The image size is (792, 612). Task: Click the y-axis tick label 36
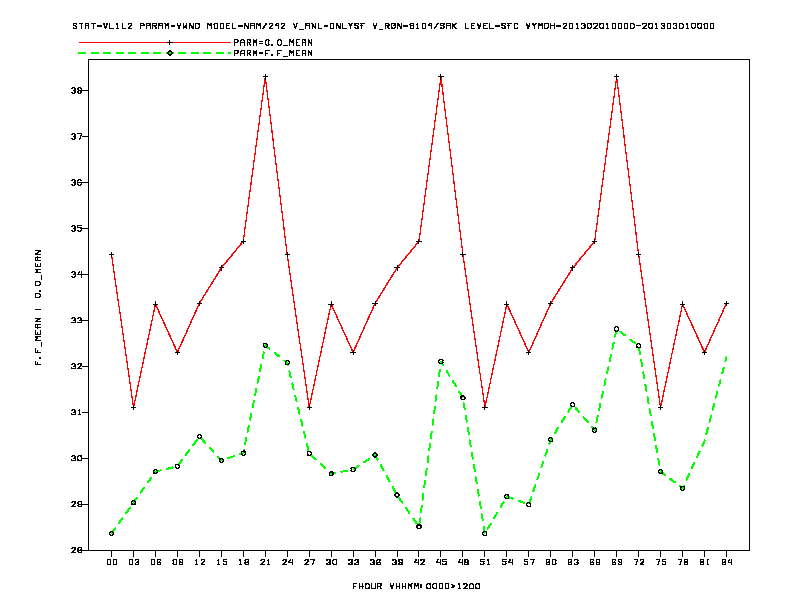(x=76, y=182)
